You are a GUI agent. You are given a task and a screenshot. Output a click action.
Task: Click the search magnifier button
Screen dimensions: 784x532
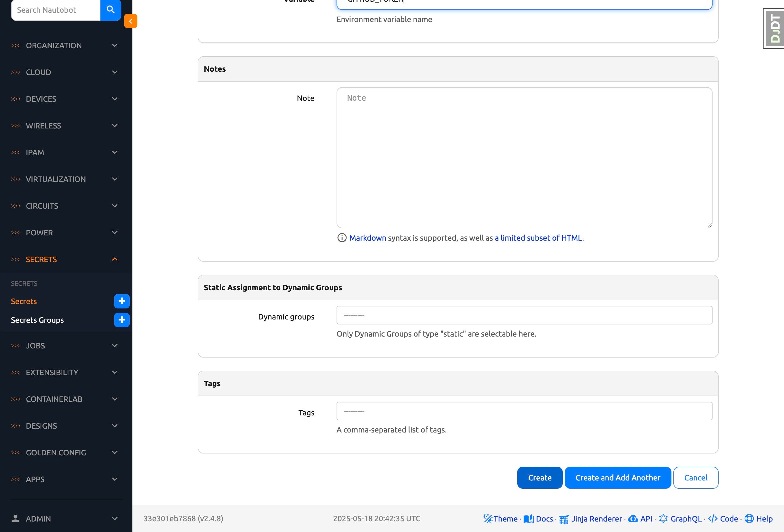click(x=111, y=10)
